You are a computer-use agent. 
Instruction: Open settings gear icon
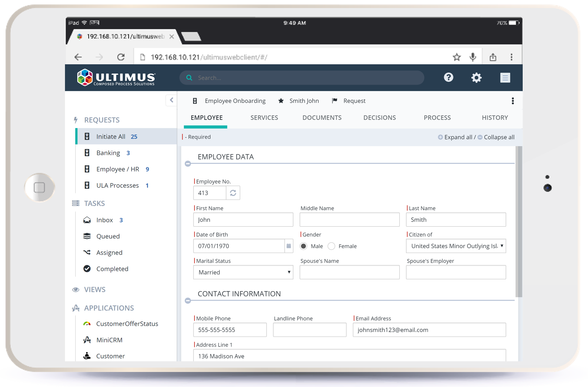tap(476, 77)
